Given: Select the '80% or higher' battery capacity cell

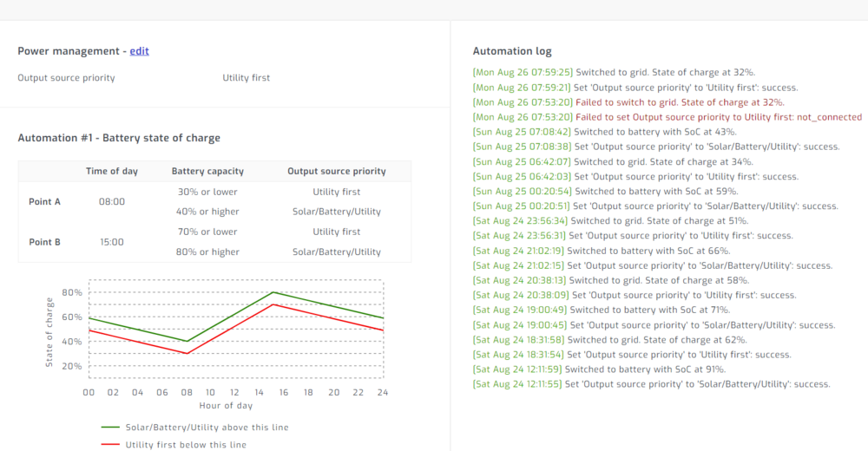Looking at the screenshot, I should [207, 252].
